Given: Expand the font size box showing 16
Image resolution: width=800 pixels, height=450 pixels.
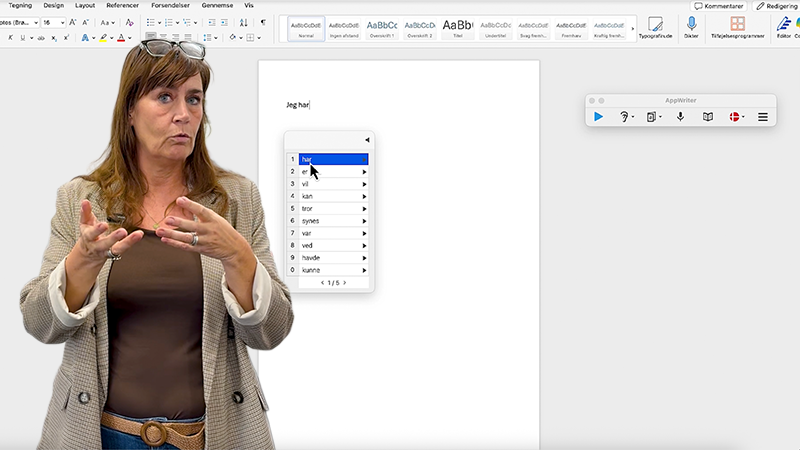Looking at the screenshot, I should pos(62,22).
